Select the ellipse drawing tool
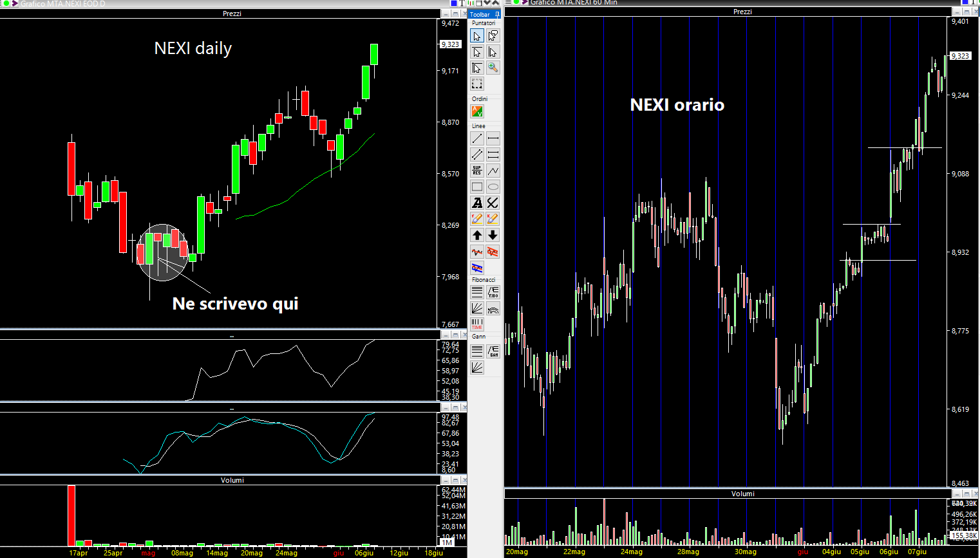This screenshot has width=980, height=558. click(x=493, y=187)
